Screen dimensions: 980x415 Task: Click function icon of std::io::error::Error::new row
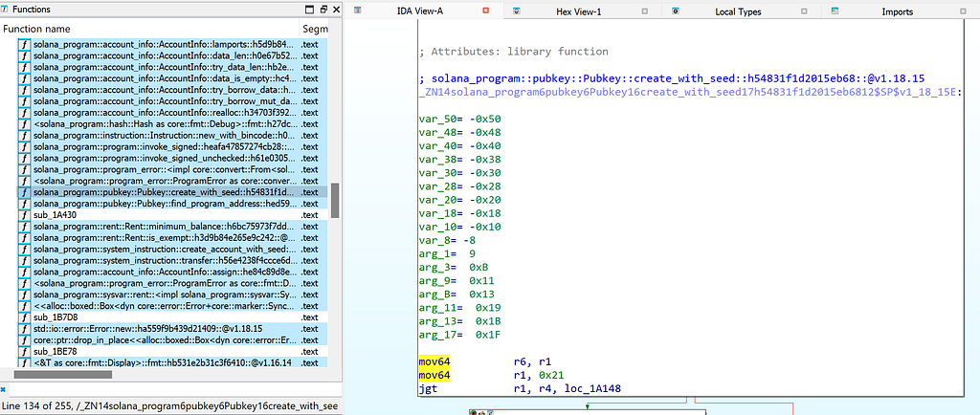coord(24,328)
